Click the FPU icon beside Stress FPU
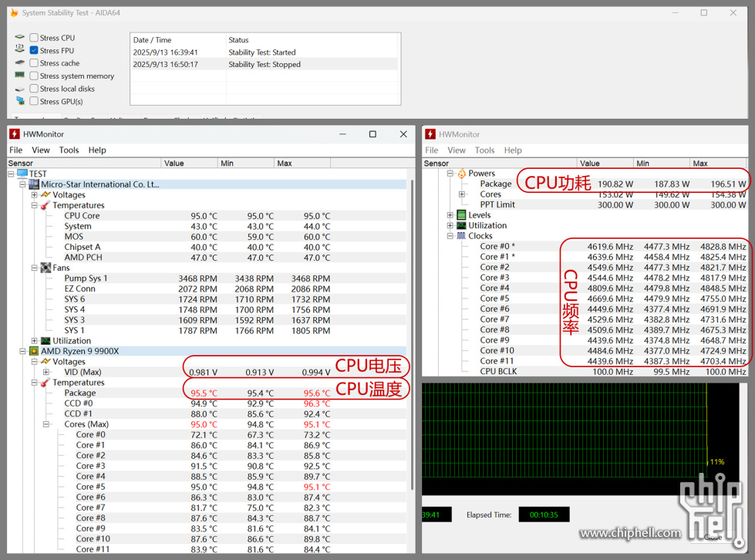755x560 pixels. tap(20, 48)
